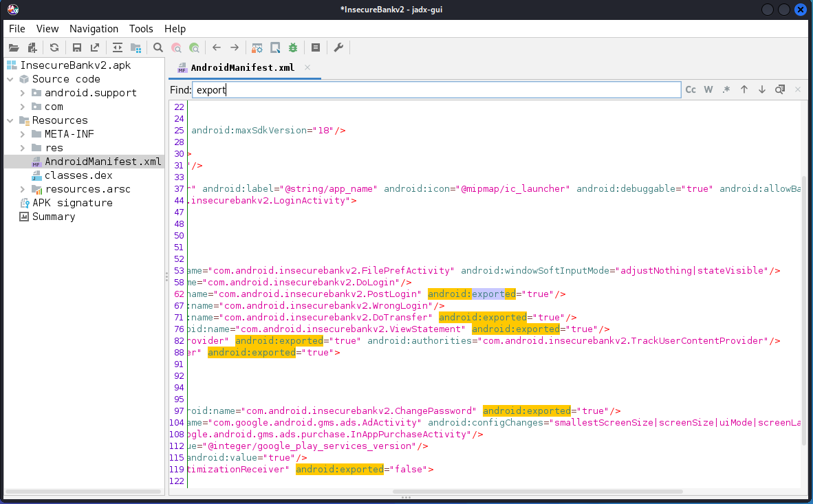This screenshot has width=813, height=504.
Task: Open the Tools menu
Action: [x=141, y=29]
